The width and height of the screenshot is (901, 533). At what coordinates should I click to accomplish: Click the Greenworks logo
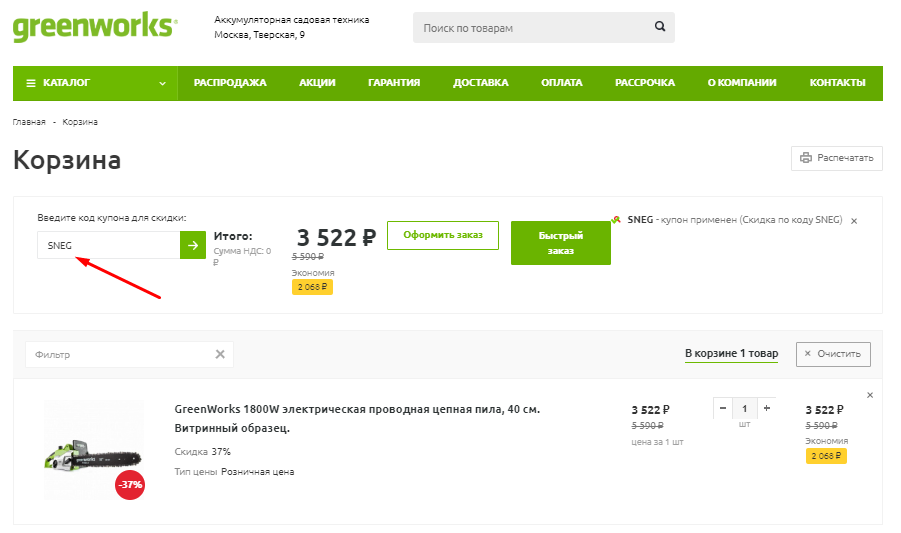(x=95, y=26)
